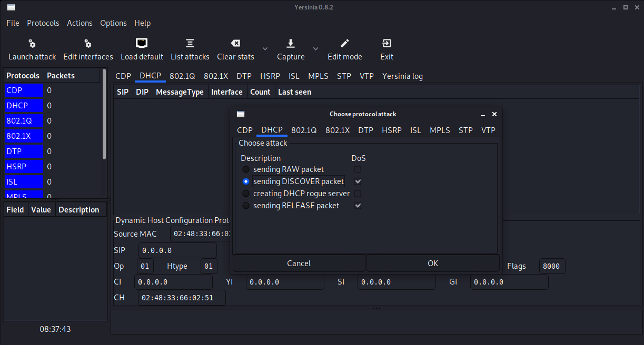Click the Exit toolbar icon
The image size is (644, 345).
[x=387, y=49]
